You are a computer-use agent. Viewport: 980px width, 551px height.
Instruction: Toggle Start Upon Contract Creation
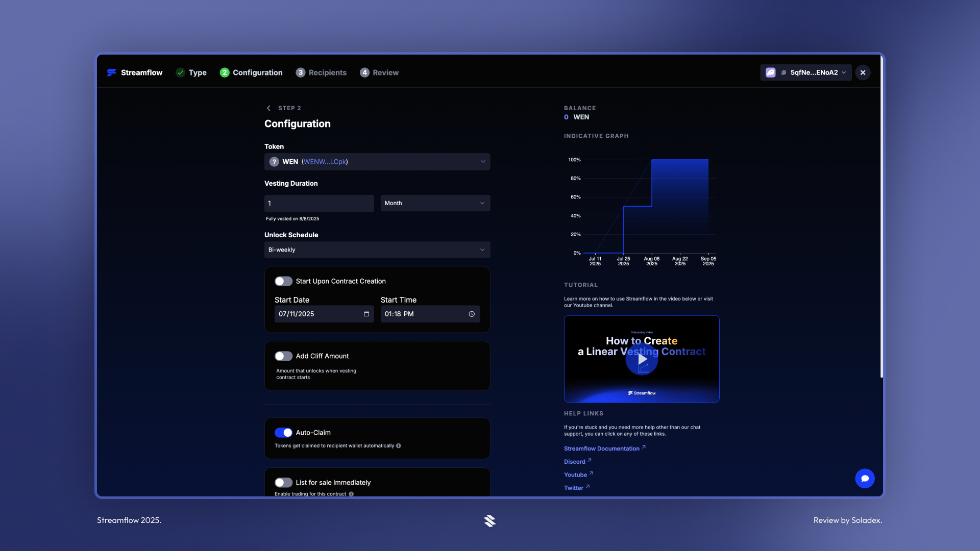pyautogui.click(x=283, y=281)
